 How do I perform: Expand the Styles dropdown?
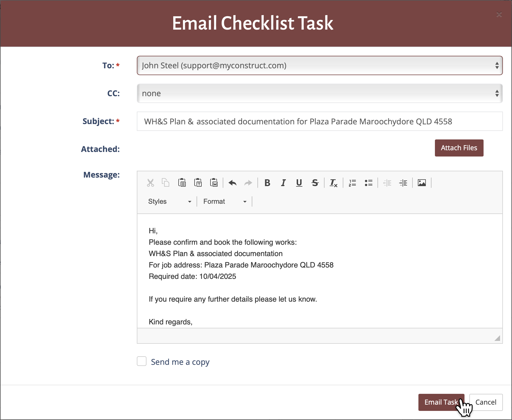[x=170, y=201]
